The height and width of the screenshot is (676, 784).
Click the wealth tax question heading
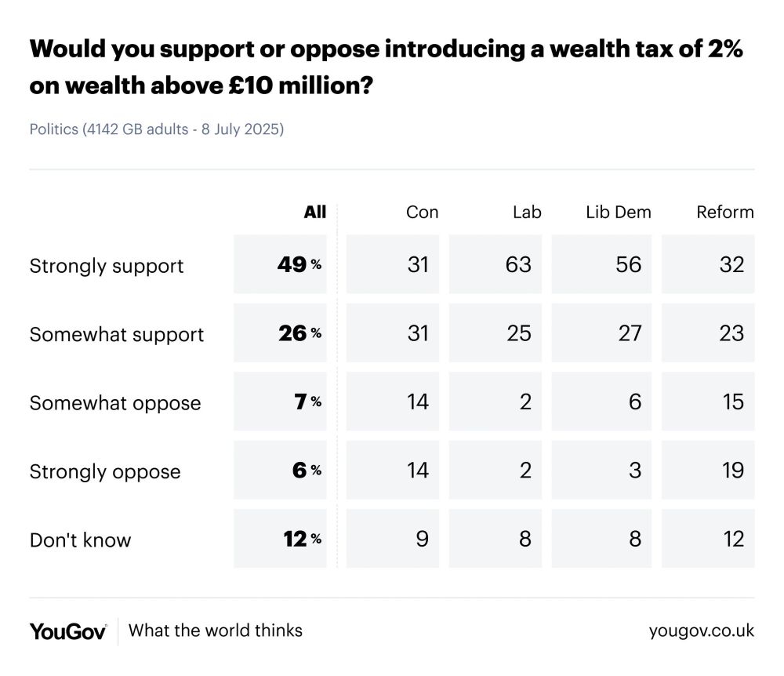coord(386,67)
